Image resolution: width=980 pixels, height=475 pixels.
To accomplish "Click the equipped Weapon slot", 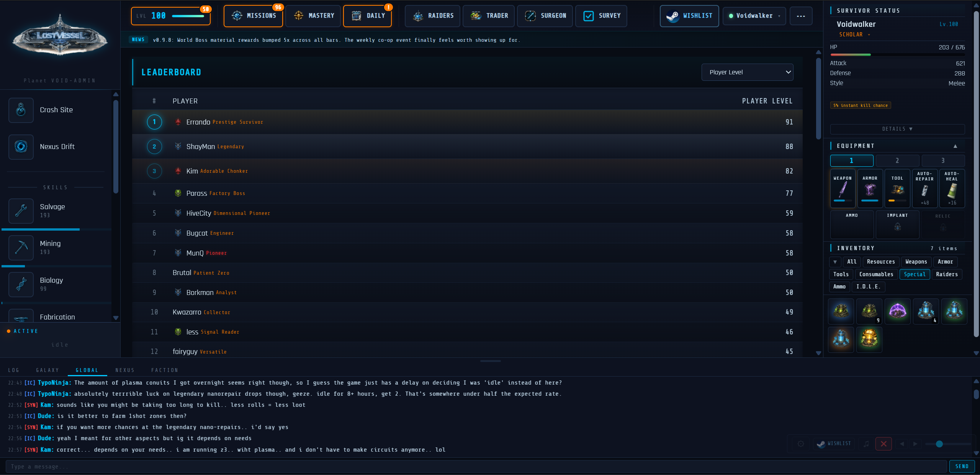I will [843, 188].
